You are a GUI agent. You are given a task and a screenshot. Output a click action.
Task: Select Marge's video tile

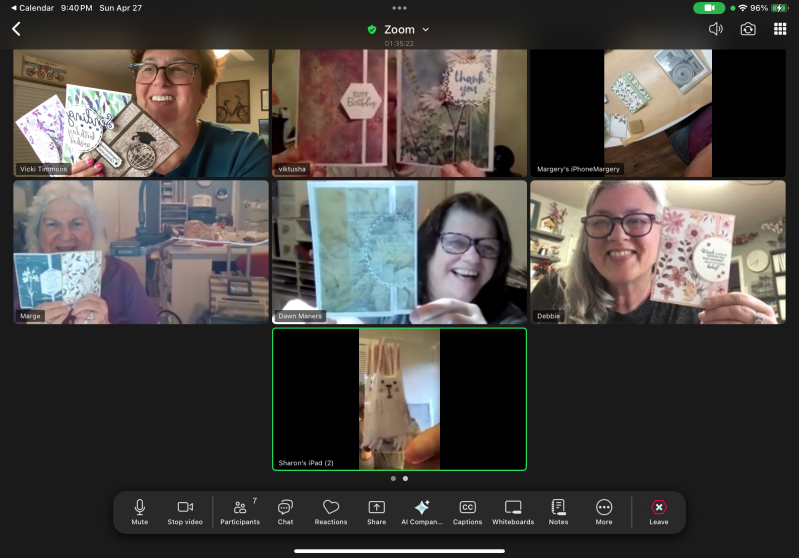141,252
